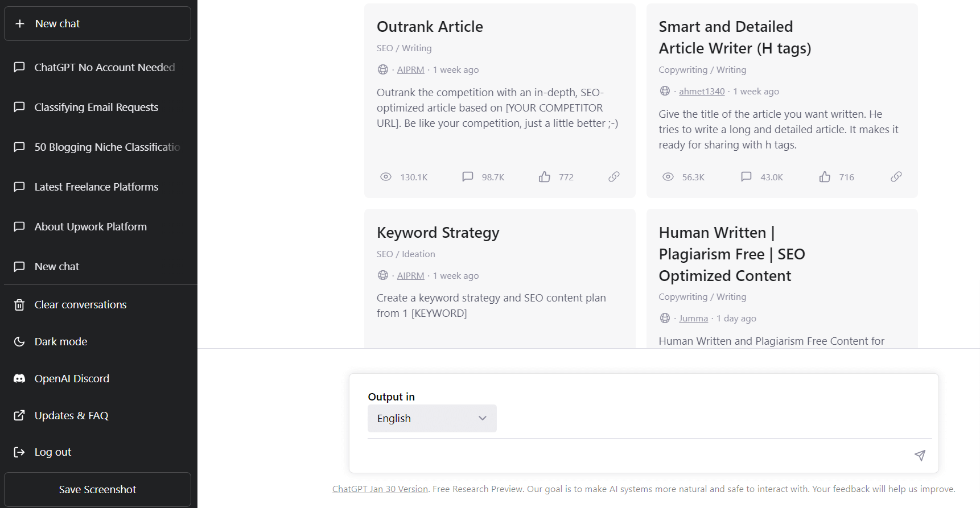This screenshot has height=508, width=980.
Task: Click globe icon on Outrank Article card
Action: pos(383,69)
